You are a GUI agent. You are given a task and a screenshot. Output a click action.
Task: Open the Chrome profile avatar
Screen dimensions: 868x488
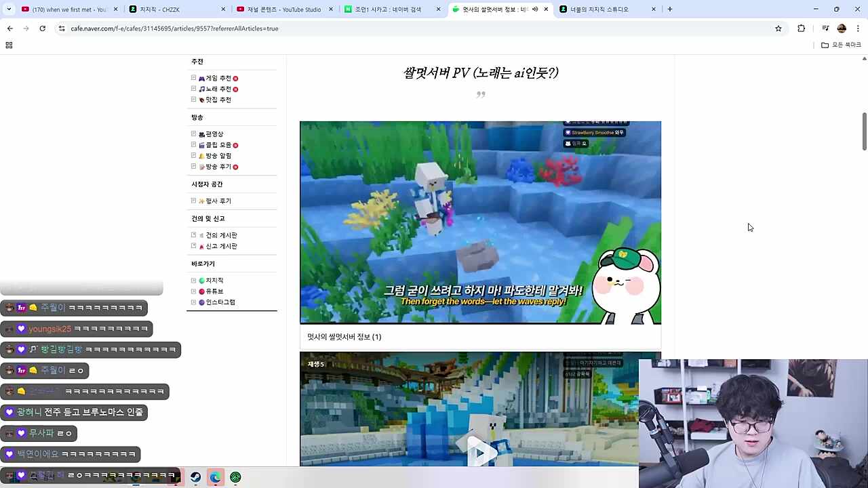842,28
